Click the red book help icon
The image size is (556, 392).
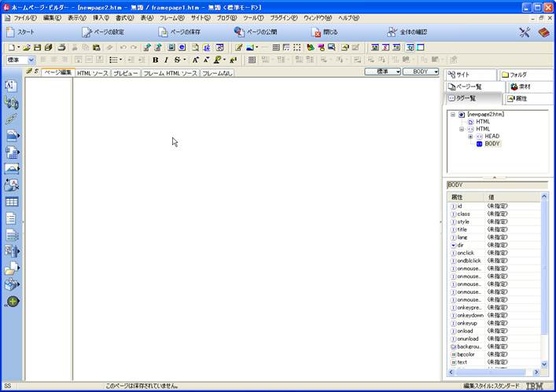[x=543, y=32]
